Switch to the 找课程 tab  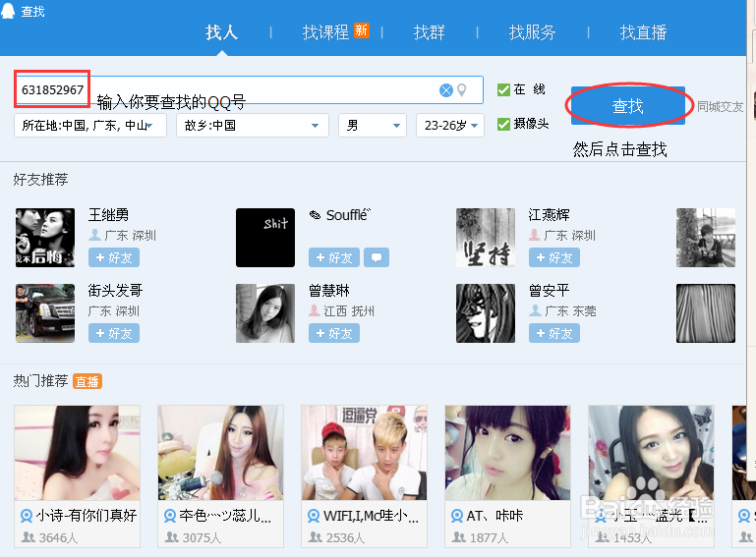pos(325,32)
